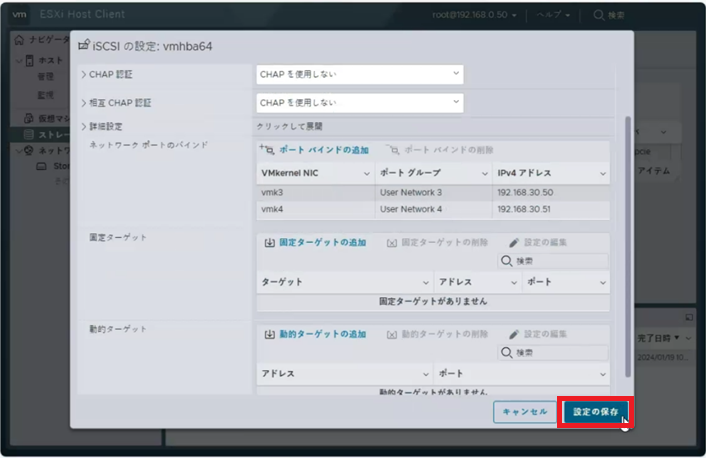This screenshot has height=458, width=706.
Task: Click User Network 3 cell
Action: coord(411,193)
